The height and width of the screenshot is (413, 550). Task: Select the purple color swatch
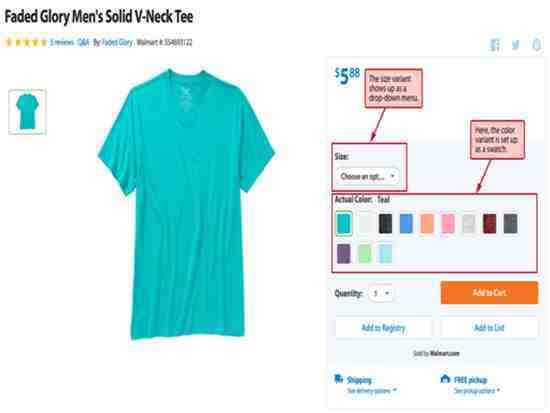click(344, 254)
